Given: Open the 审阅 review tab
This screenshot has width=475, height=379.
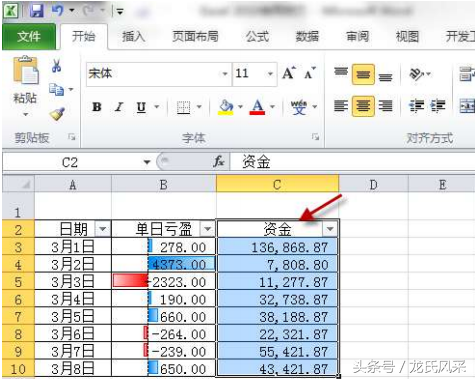Looking at the screenshot, I should [x=357, y=36].
